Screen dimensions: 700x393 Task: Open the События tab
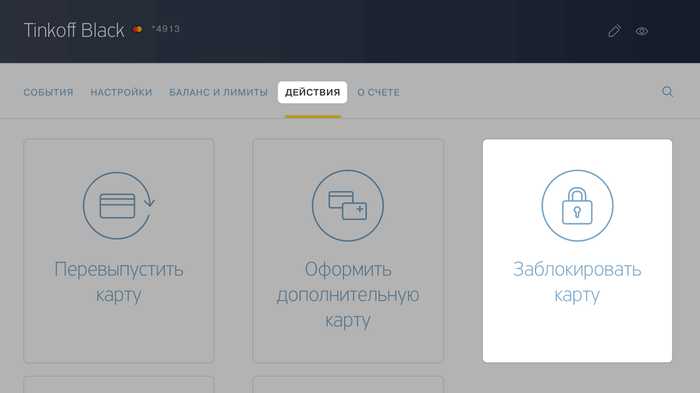pos(48,92)
